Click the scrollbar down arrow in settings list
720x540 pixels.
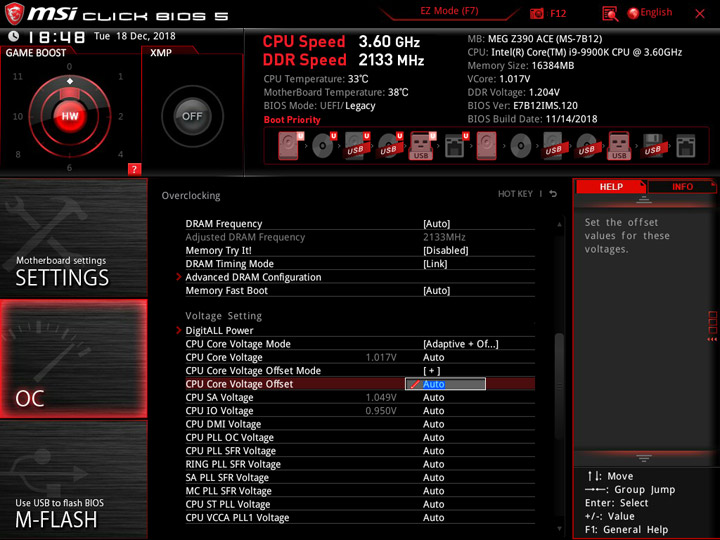(x=559, y=529)
